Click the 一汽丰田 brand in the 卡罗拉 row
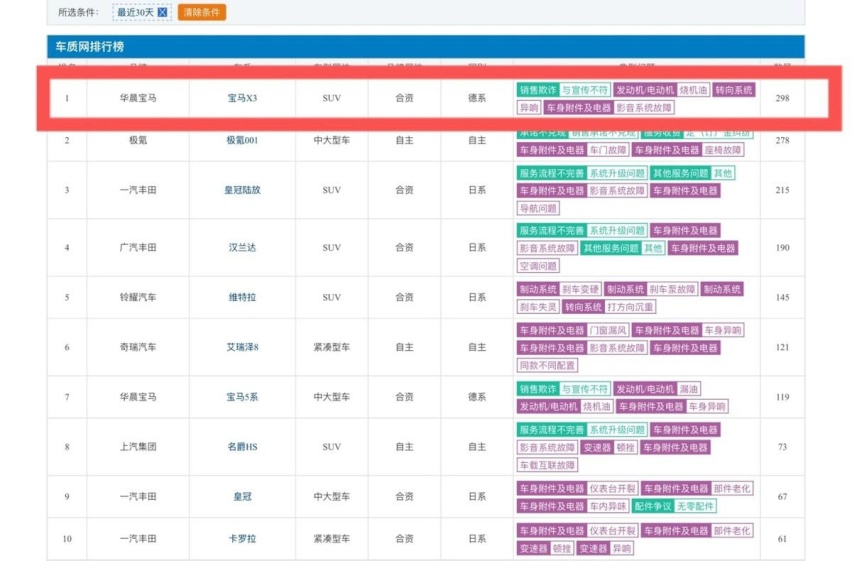The height and width of the screenshot is (561, 852). (x=138, y=539)
